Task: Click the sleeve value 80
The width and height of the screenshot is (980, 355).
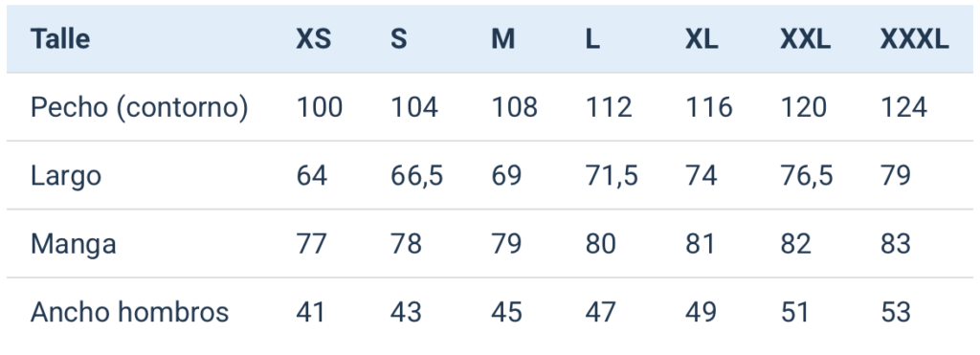Action: [x=601, y=244]
